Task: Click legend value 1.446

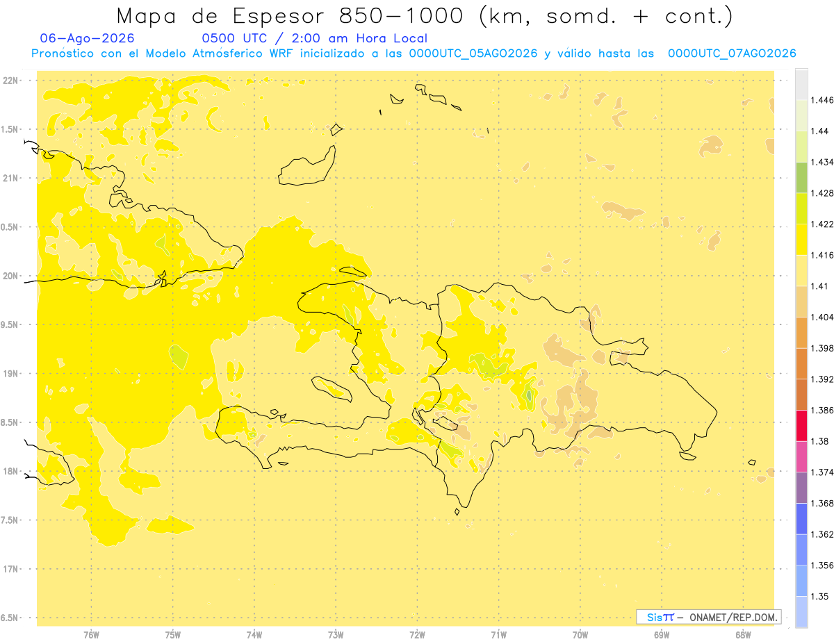Action: (822, 101)
